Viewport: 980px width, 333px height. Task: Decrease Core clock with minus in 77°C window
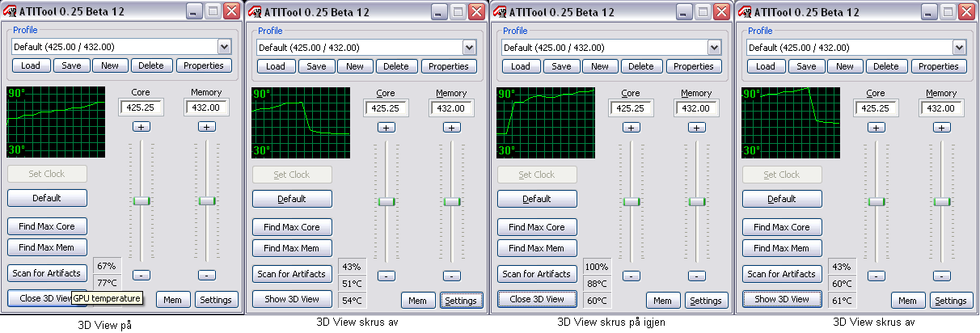[141, 276]
